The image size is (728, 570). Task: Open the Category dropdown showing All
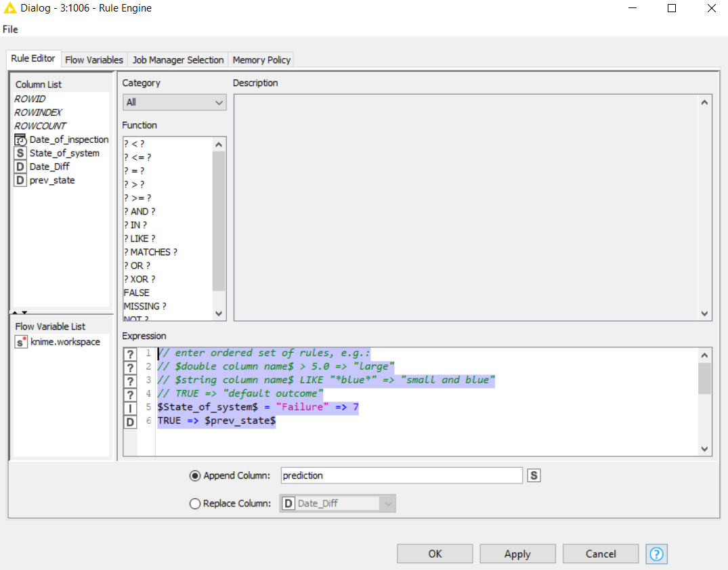[x=175, y=102]
